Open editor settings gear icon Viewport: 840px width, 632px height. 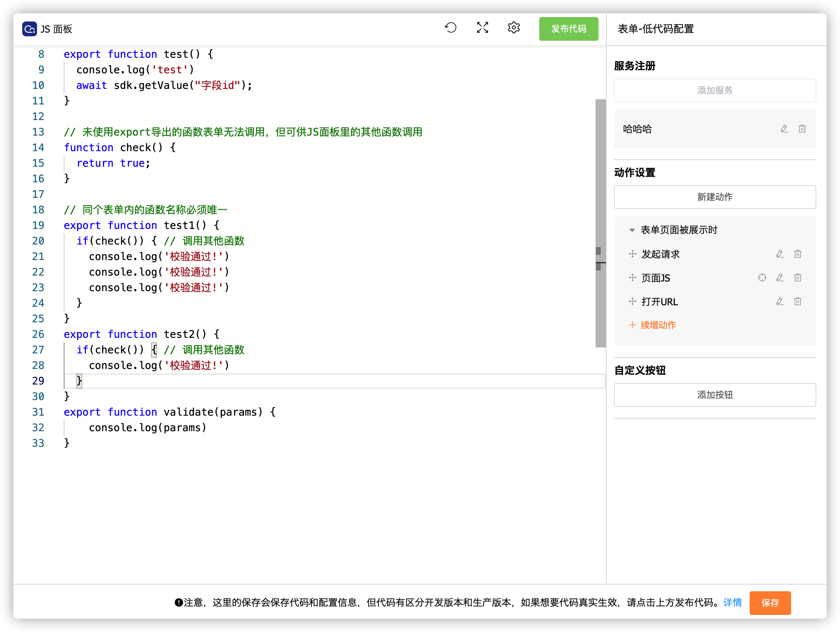point(513,28)
